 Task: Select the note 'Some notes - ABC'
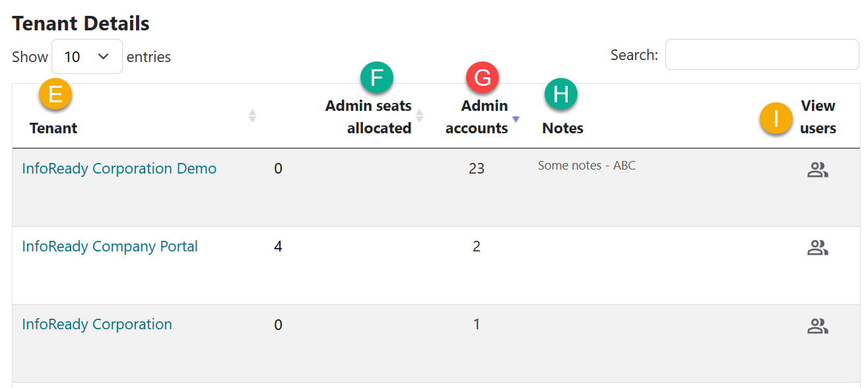click(587, 166)
